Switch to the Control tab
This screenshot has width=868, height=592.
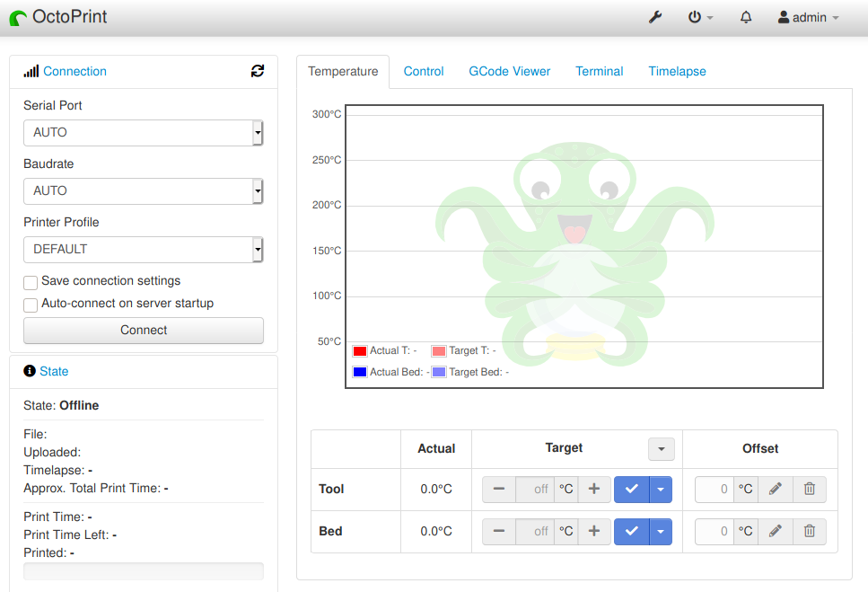click(x=424, y=72)
